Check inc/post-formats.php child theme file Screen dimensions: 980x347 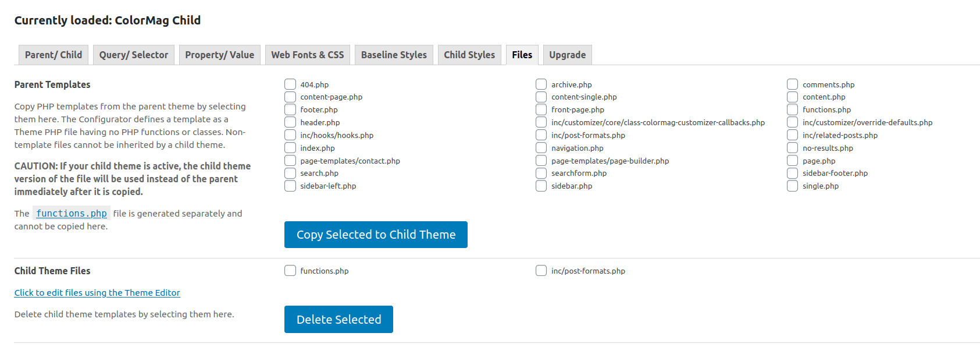coord(541,270)
